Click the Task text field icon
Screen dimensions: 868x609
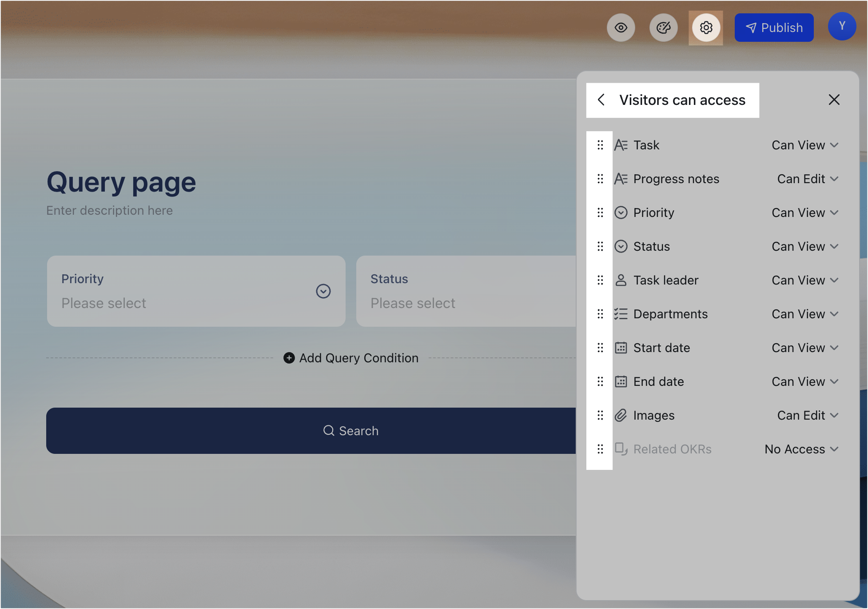pyautogui.click(x=621, y=144)
